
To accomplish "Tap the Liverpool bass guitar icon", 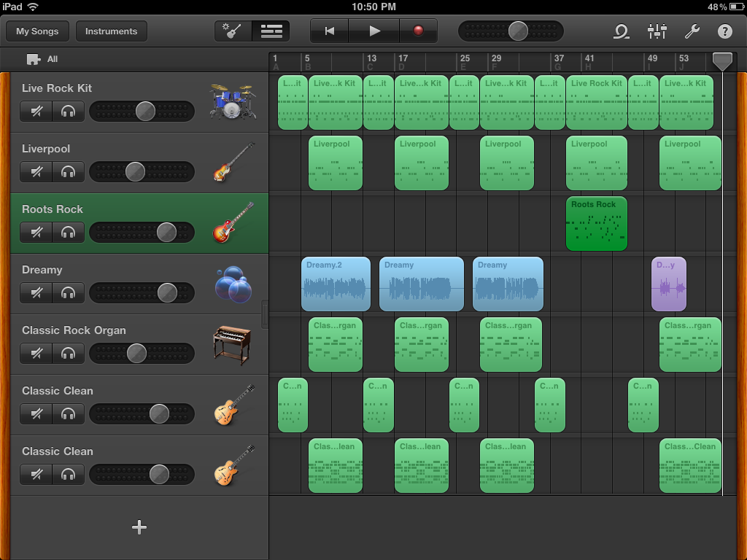I will [233, 162].
